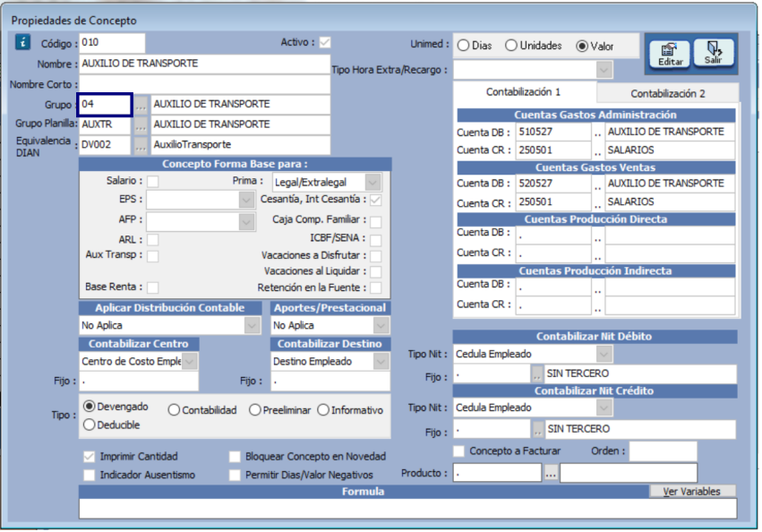Check the ICBF/SENA checkbox
This screenshot has height=532, width=762.
(x=375, y=240)
